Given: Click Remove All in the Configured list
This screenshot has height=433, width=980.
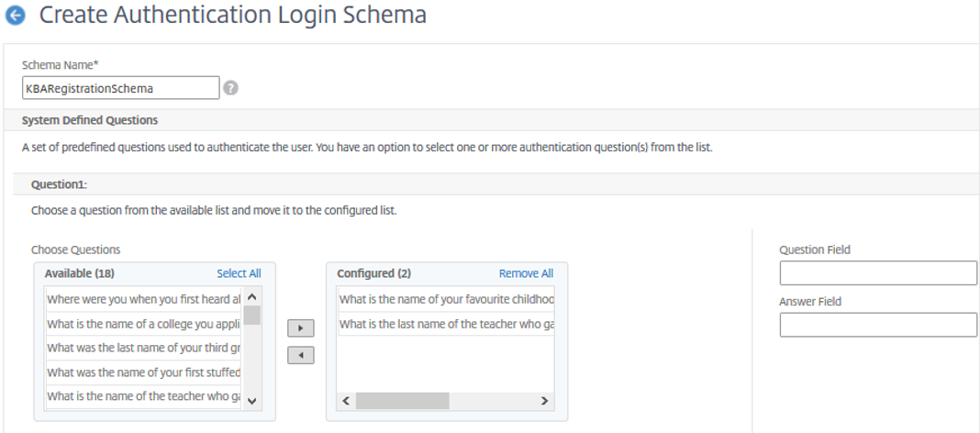Looking at the screenshot, I should pyautogui.click(x=527, y=273).
